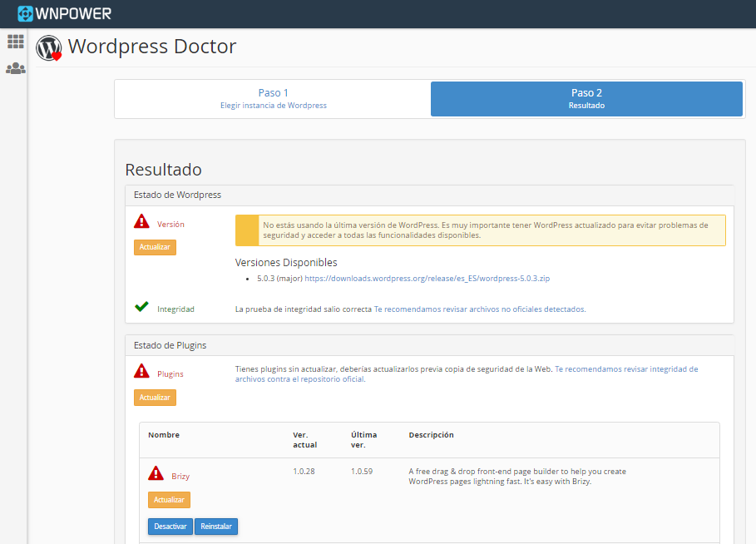Image resolution: width=756 pixels, height=544 pixels.
Task: Click Actualizar button under Versión
Action: coord(155,247)
